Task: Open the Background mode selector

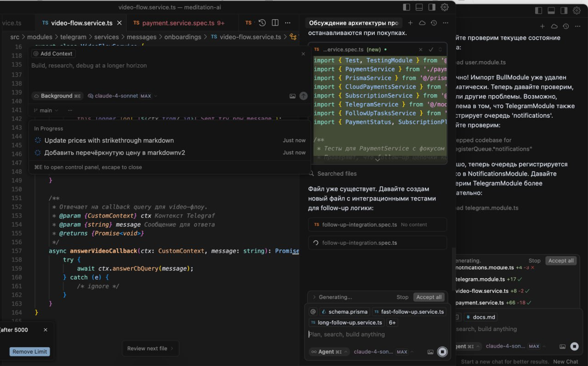Action: 57,96
